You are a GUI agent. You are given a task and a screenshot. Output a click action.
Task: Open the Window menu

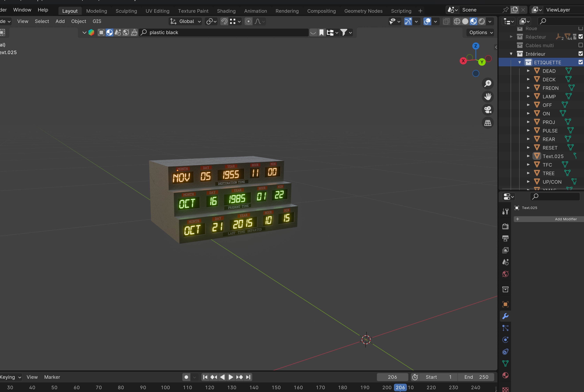[22, 10]
